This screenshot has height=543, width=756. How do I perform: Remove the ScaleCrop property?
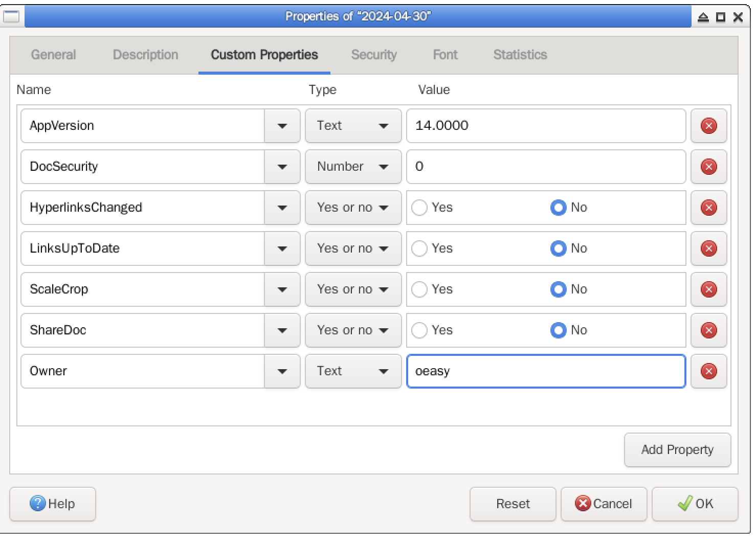click(x=708, y=289)
